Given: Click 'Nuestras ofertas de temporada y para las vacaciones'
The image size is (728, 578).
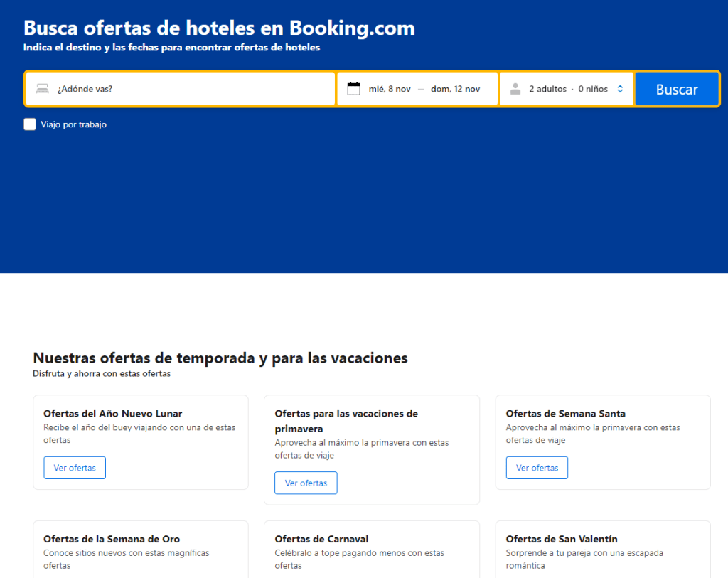Looking at the screenshot, I should point(220,358).
